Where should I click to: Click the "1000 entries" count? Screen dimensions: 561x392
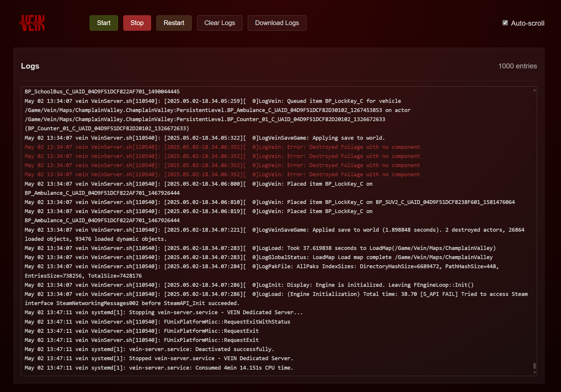pos(518,66)
